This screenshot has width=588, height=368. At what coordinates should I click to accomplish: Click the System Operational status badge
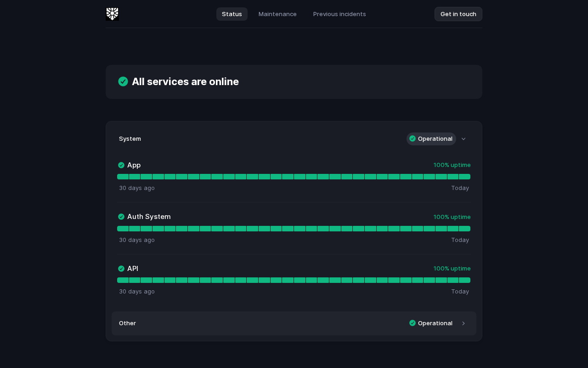pyautogui.click(x=431, y=139)
